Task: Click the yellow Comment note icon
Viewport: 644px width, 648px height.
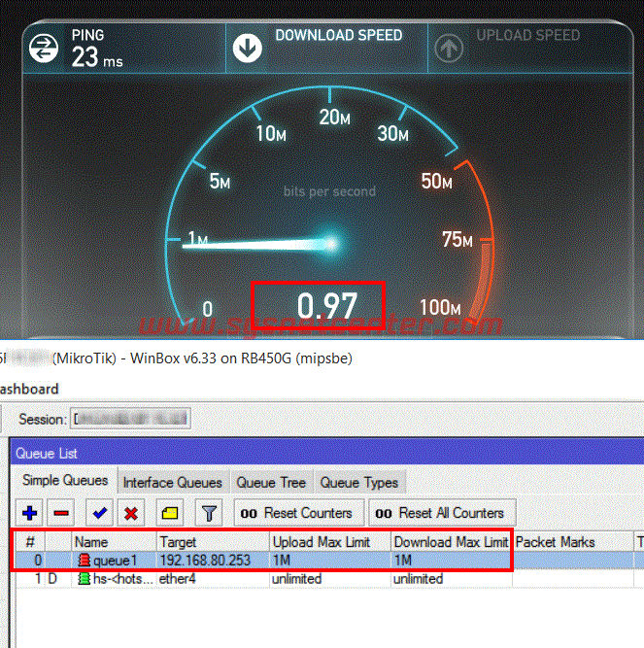Action: [x=170, y=513]
